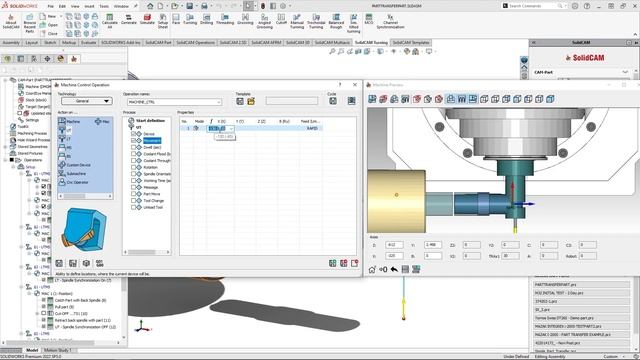Click Open in the ribbon
This screenshot has width=640, height=360.
point(49,25)
